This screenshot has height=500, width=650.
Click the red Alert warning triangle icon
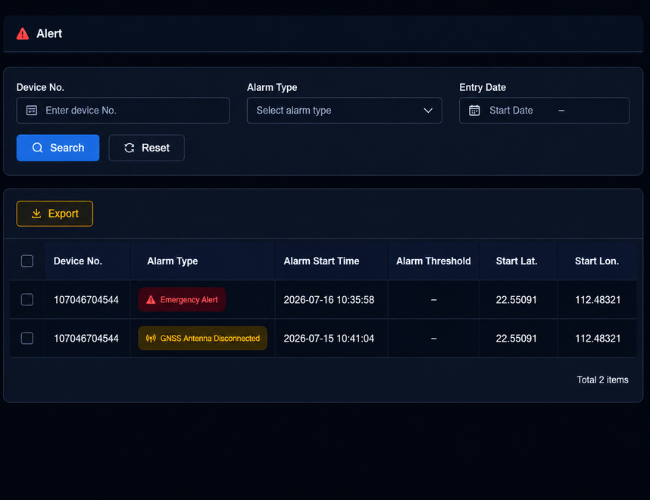click(22, 34)
